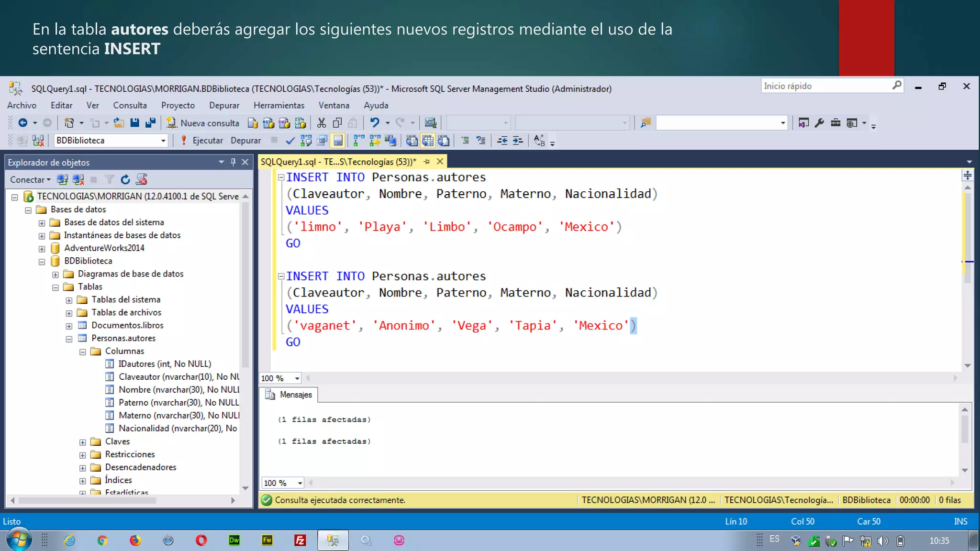
Task: Open Opera from the taskbar
Action: click(x=201, y=540)
